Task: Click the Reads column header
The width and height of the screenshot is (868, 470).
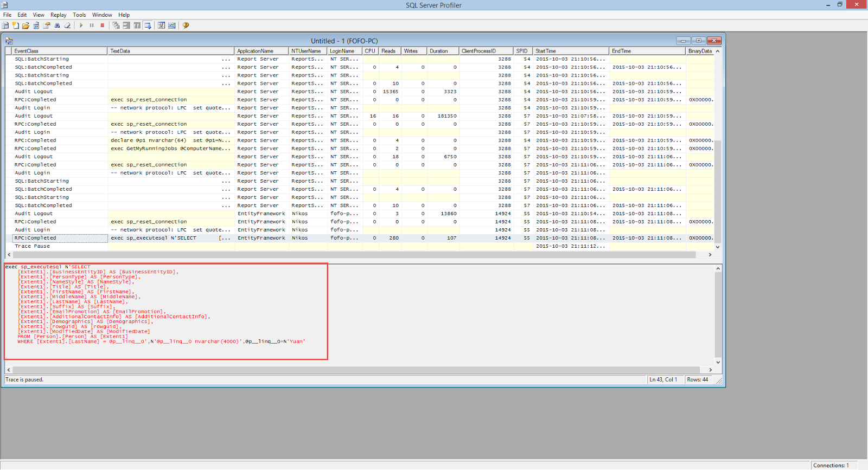Action: tap(390, 51)
